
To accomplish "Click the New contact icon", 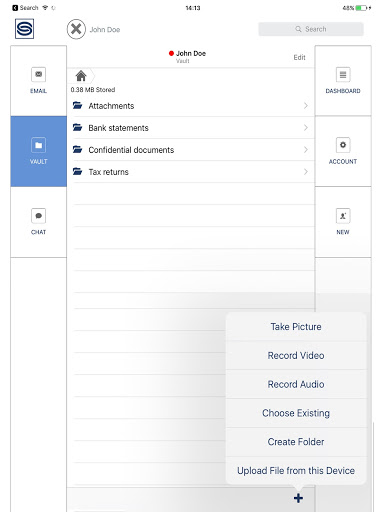I will tap(343, 216).
